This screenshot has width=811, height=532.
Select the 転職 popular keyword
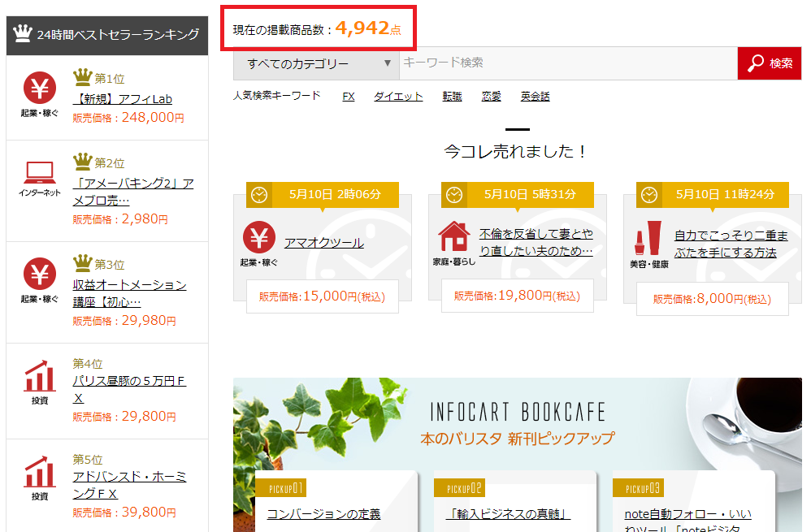pos(452,96)
